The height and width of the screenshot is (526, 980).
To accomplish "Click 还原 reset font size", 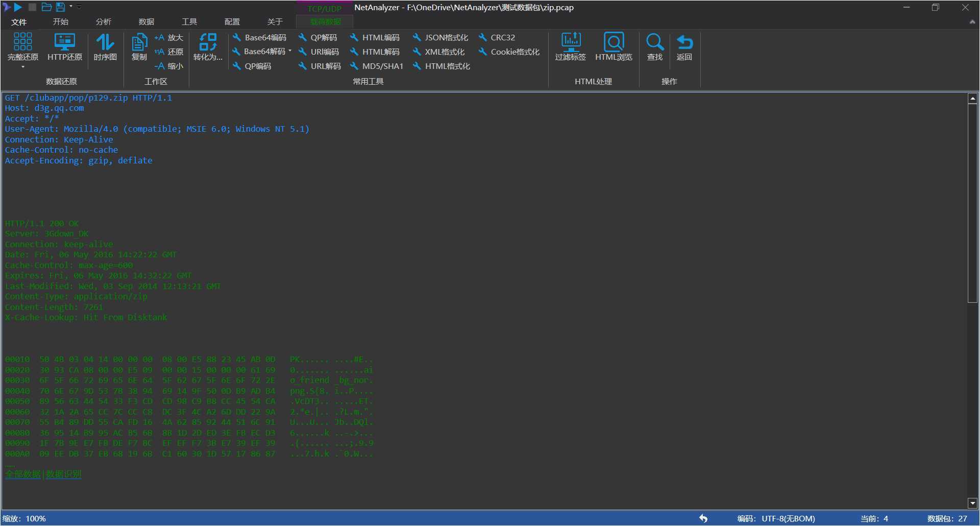I will 169,52.
